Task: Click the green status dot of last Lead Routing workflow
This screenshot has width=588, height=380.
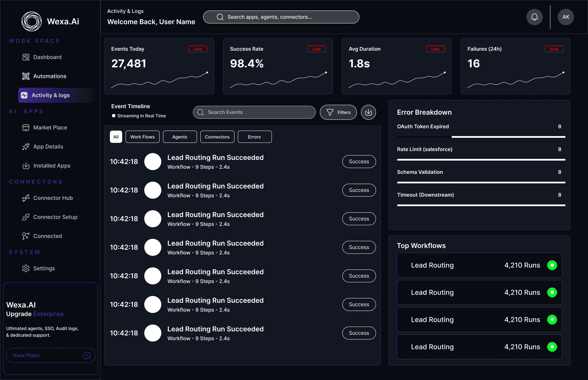Action: (552, 347)
